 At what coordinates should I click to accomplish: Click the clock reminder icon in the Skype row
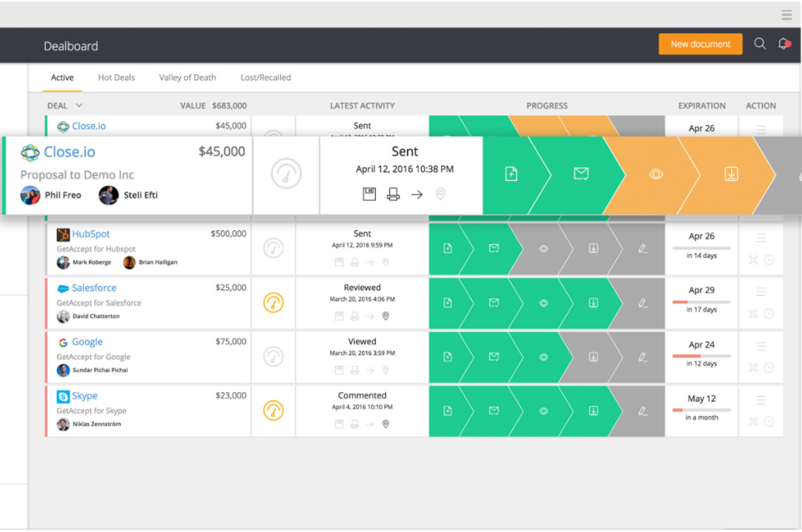click(x=769, y=421)
